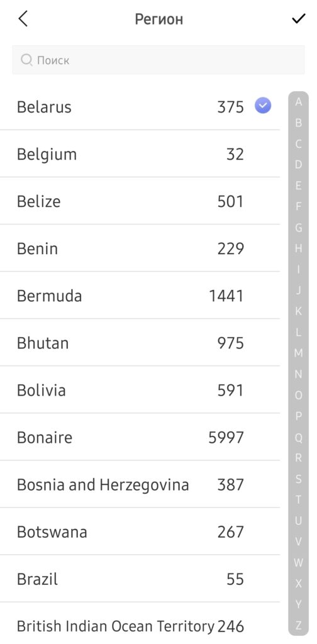Focus the Поиск search field
This screenshot has width=317, height=644.
click(x=158, y=60)
